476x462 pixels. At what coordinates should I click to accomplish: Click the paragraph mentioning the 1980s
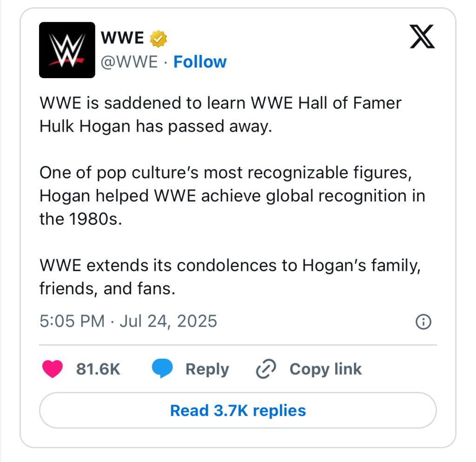coord(232,196)
